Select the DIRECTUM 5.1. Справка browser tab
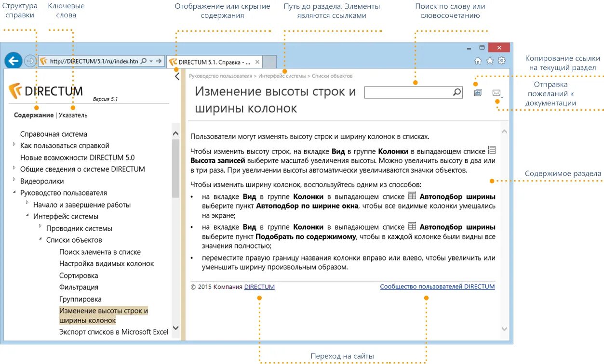The height and width of the screenshot is (364, 604). [x=214, y=62]
